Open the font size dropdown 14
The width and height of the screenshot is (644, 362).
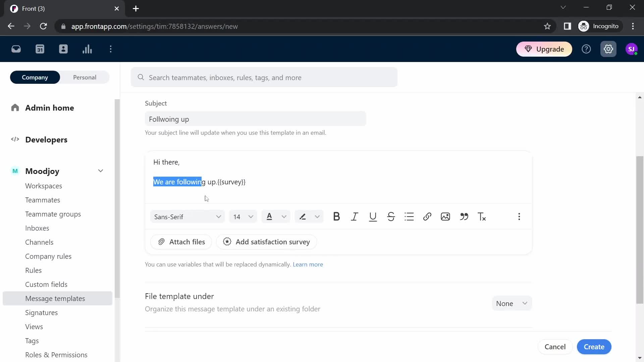coord(243,217)
